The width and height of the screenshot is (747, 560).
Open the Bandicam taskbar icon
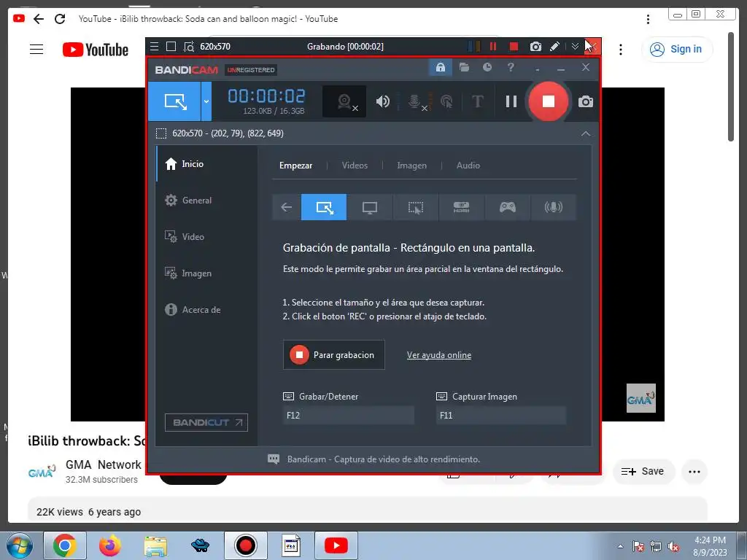[245, 545]
